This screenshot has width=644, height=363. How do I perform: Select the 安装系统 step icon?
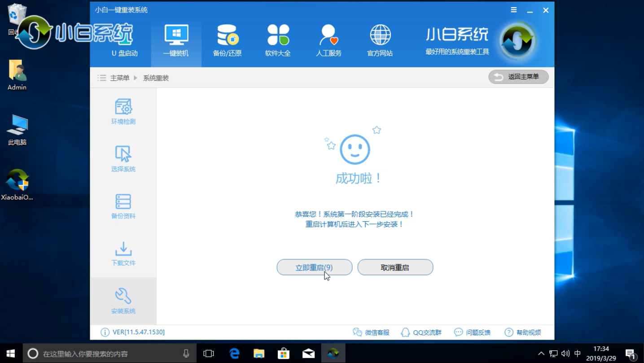pos(123,301)
